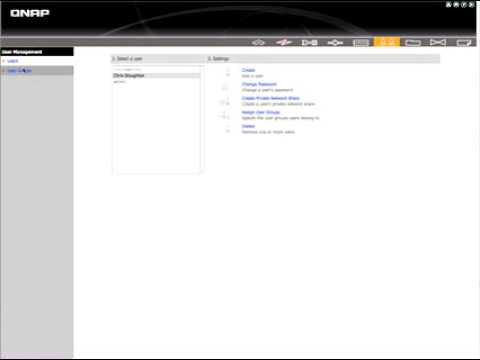Open the User Groups item in the sidebar

pyautogui.click(x=19, y=71)
